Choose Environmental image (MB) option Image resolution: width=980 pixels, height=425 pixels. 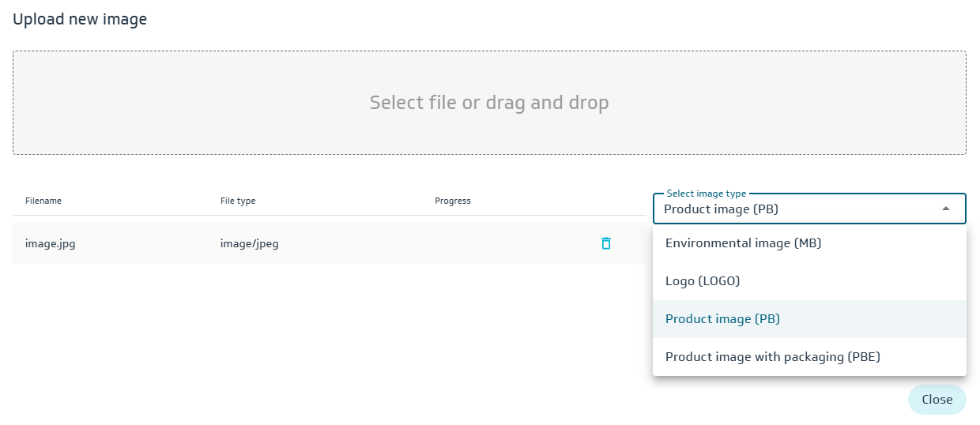[743, 243]
